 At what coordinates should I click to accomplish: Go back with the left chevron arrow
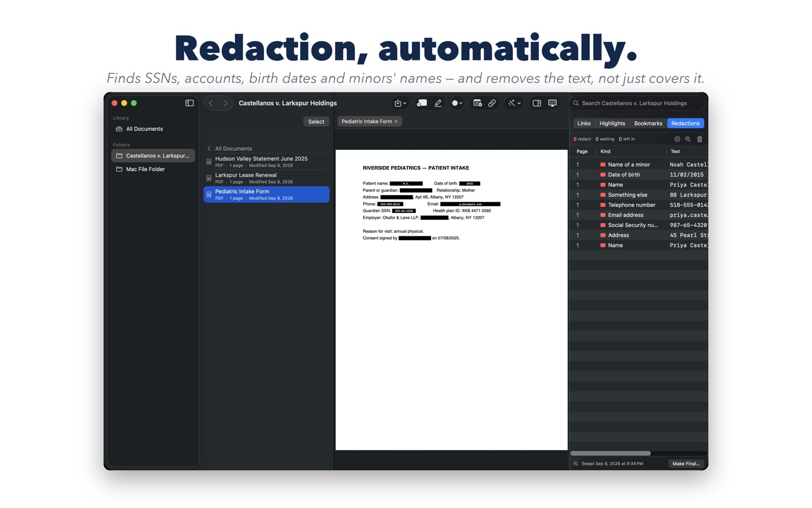tap(211, 103)
